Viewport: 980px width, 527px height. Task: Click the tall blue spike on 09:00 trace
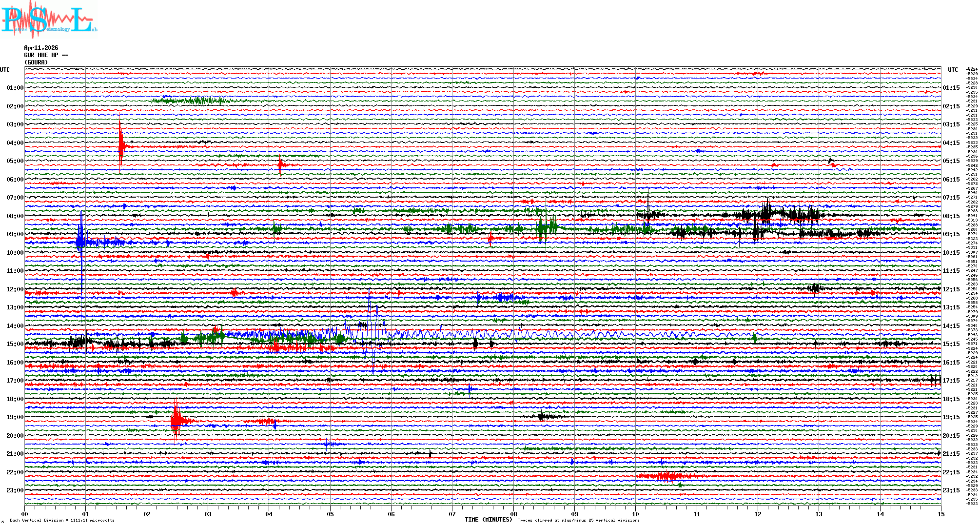click(x=80, y=242)
